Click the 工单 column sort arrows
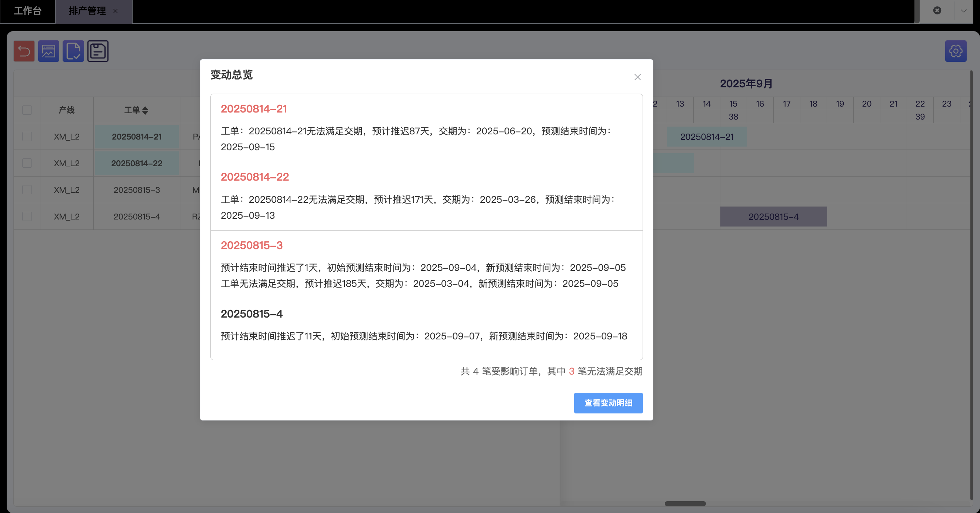980x513 pixels. pyautogui.click(x=145, y=110)
